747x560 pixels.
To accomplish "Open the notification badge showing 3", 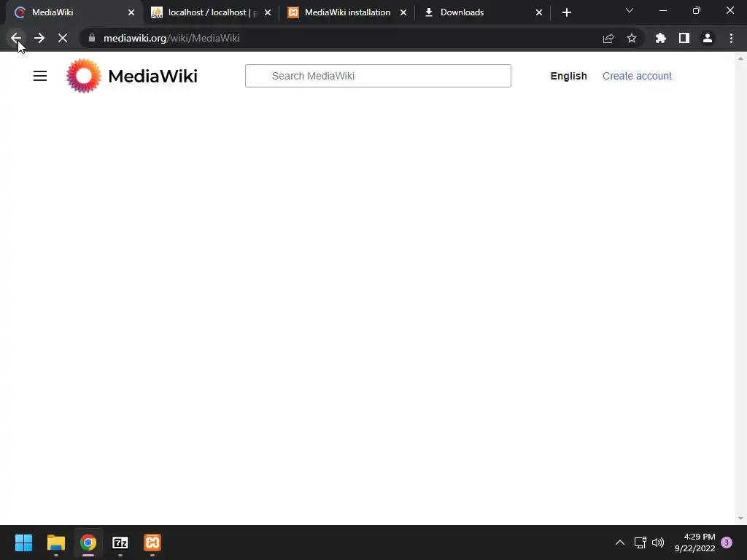I will [x=727, y=542].
